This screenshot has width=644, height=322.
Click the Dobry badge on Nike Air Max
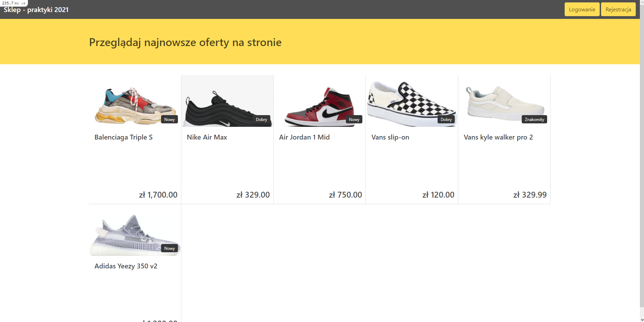click(261, 120)
